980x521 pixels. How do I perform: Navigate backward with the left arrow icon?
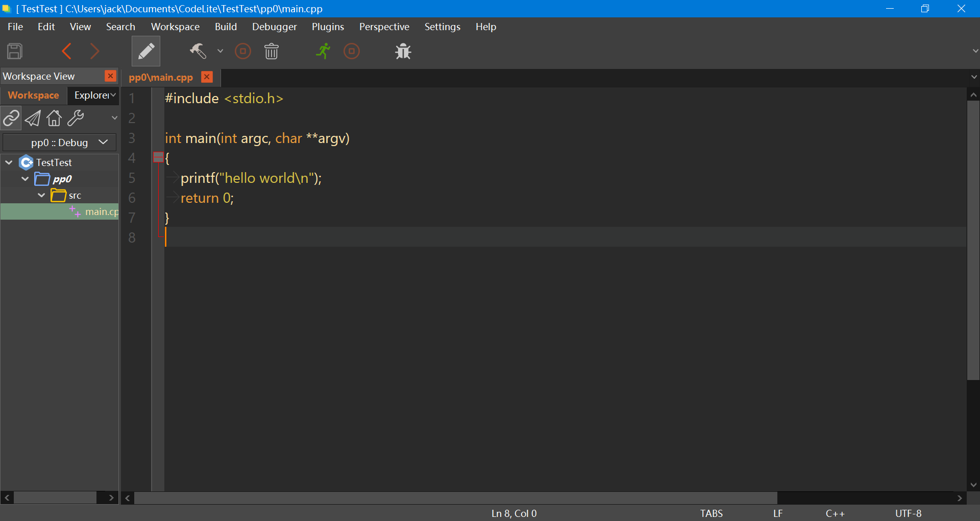(66, 51)
